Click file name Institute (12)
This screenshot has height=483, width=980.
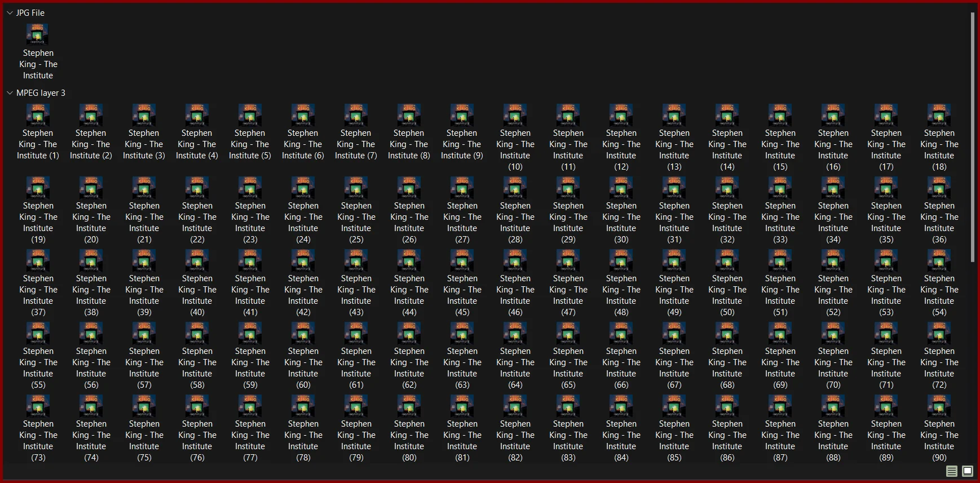(621, 150)
